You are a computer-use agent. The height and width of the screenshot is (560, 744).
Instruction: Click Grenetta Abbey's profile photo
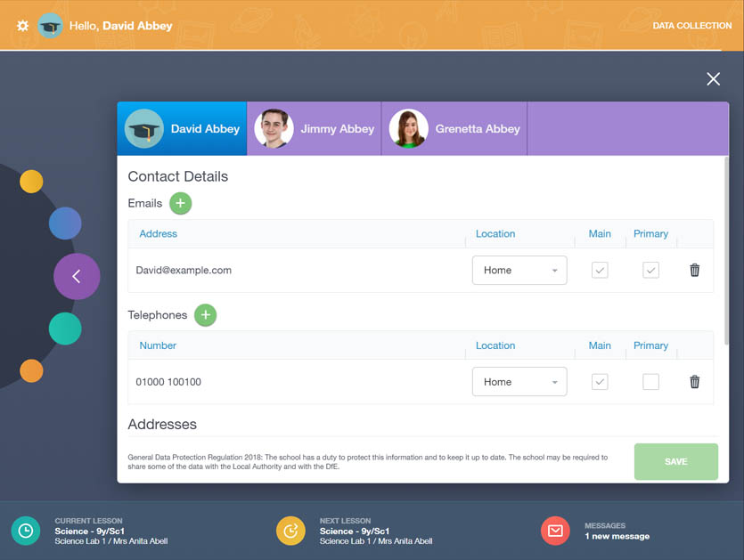tap(409, 128)
